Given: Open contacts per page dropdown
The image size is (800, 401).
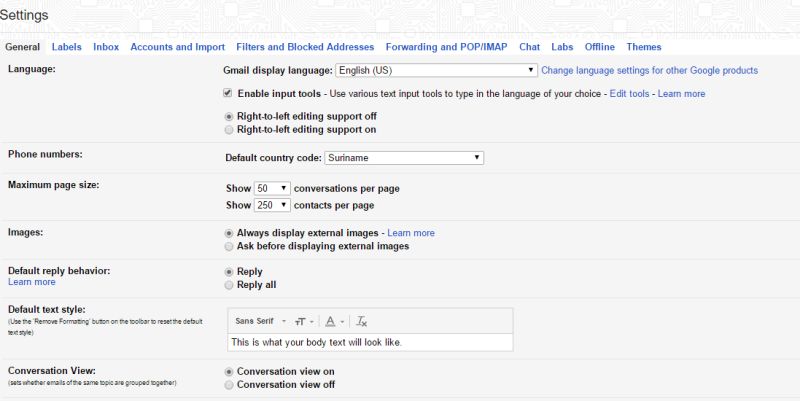Looking at the screenshot, I should click(272, 205).
